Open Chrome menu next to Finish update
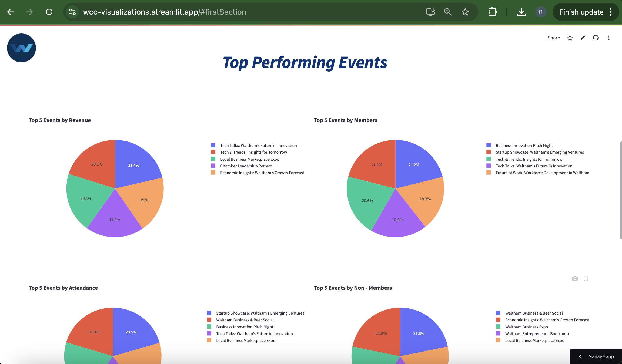Viewport: 622px width, 364px height. point(611,12)
